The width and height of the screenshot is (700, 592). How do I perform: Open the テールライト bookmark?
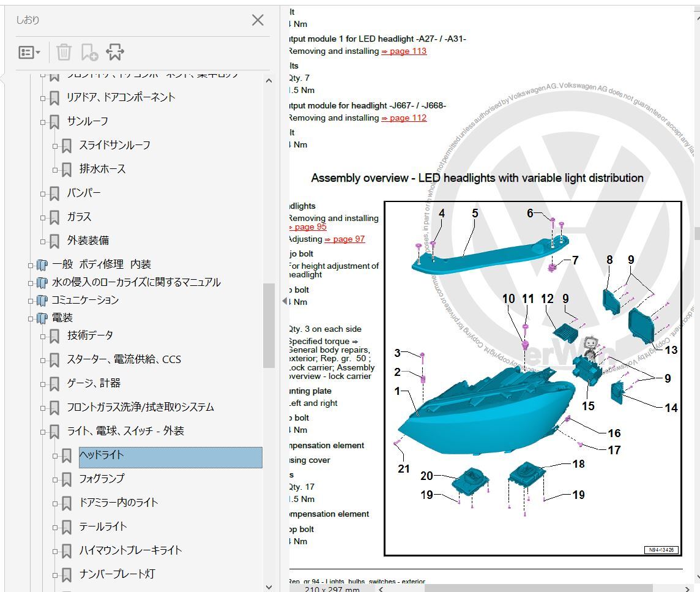coord(103,526)
